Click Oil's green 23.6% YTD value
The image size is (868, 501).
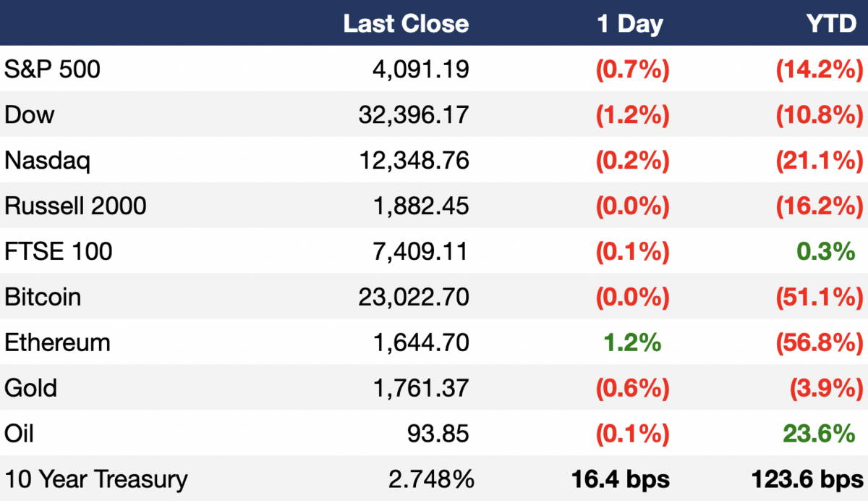[819, 434]
